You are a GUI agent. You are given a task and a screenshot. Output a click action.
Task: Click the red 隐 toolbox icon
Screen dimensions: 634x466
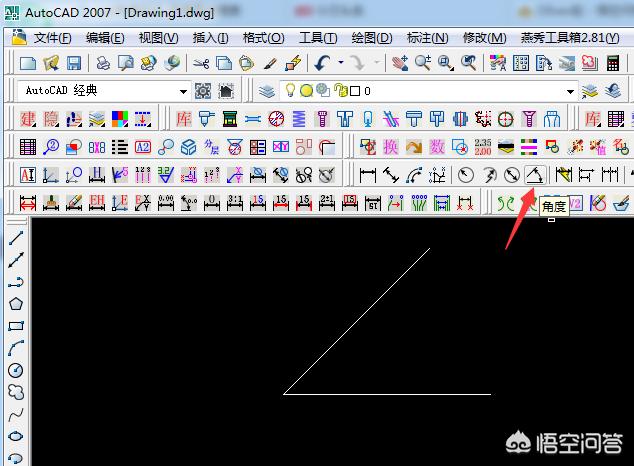coord(51,119)
